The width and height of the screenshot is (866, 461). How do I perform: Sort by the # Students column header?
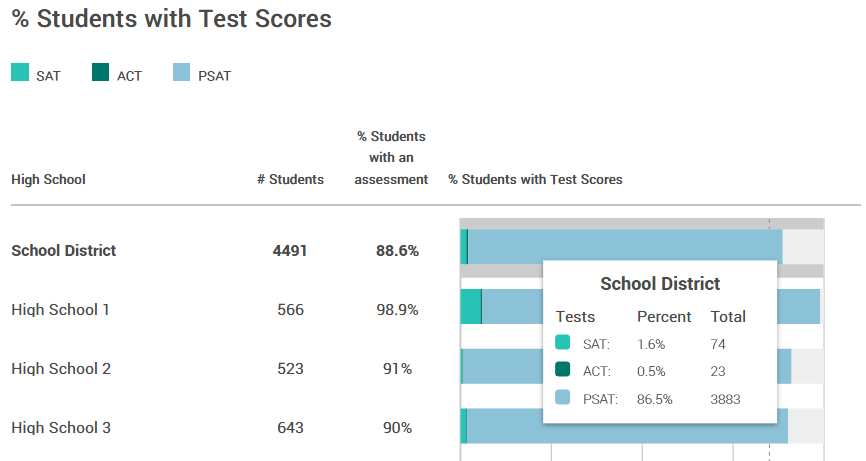290,180
